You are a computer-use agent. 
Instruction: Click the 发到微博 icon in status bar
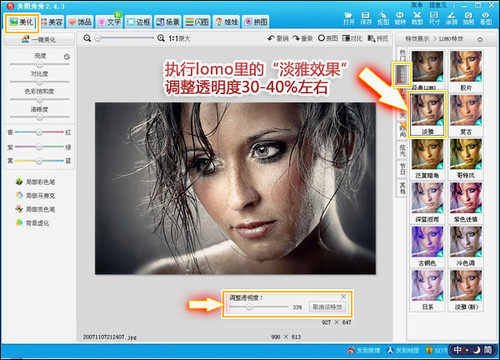coord(351,350)
